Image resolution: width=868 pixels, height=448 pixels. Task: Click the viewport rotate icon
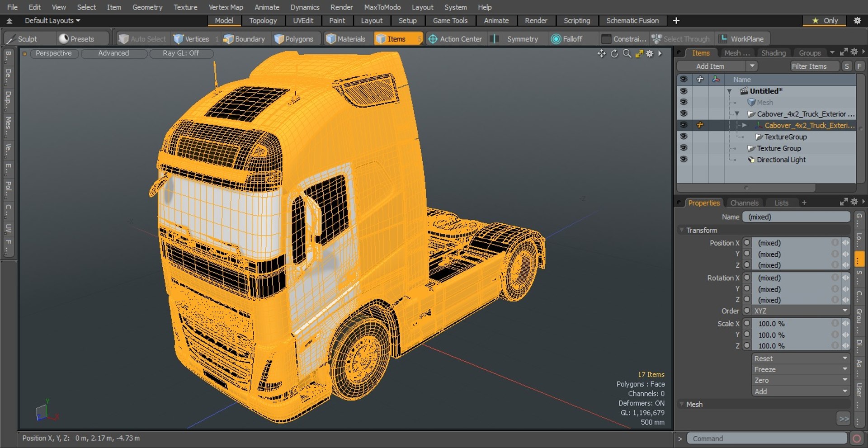(x=614, y=54)
